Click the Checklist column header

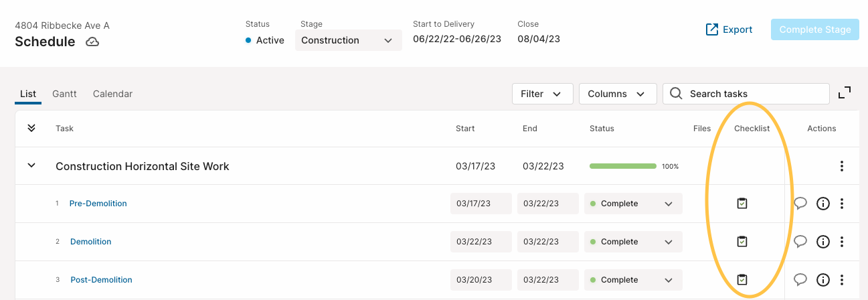click(x=752, y=129)
